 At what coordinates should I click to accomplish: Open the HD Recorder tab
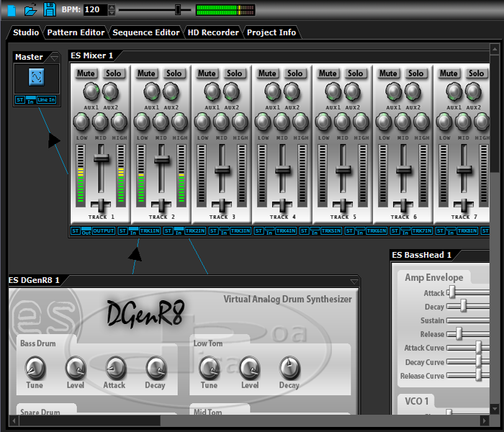coord(212,32)
